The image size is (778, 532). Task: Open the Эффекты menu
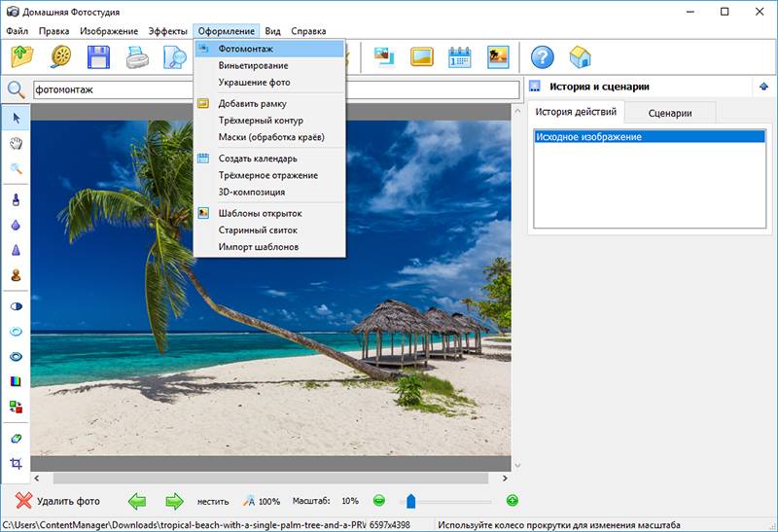[x=167, y=32]
